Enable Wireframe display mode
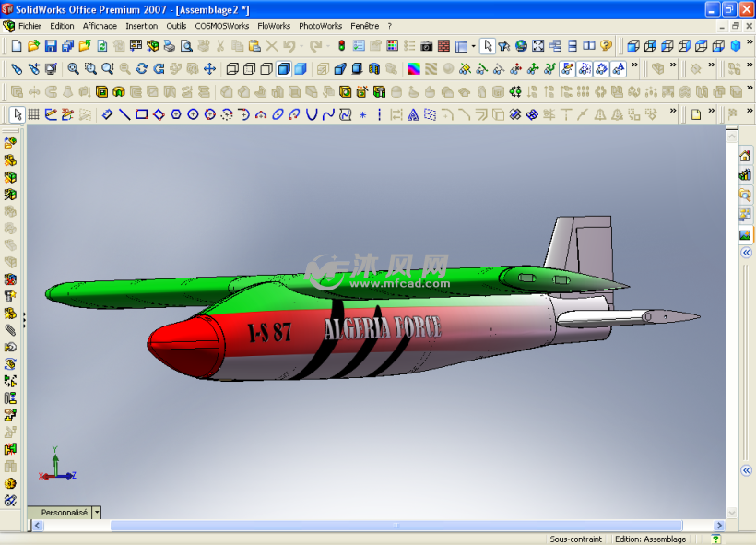 pyautogui.click(x=233, y=69)
